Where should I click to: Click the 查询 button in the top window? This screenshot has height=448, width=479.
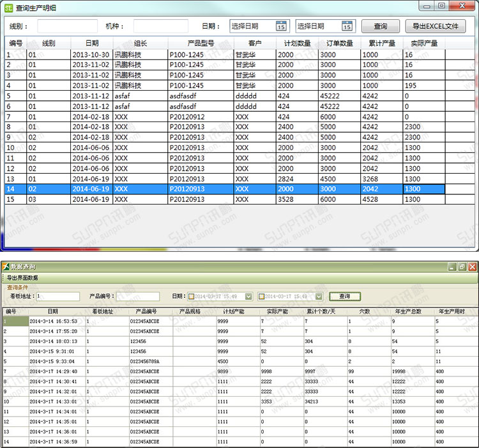381,26
